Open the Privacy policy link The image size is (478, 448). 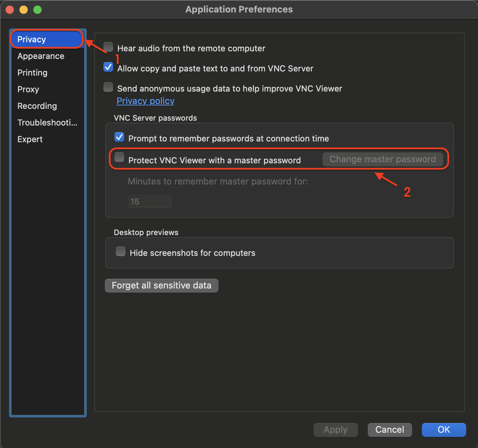(145, 101)
